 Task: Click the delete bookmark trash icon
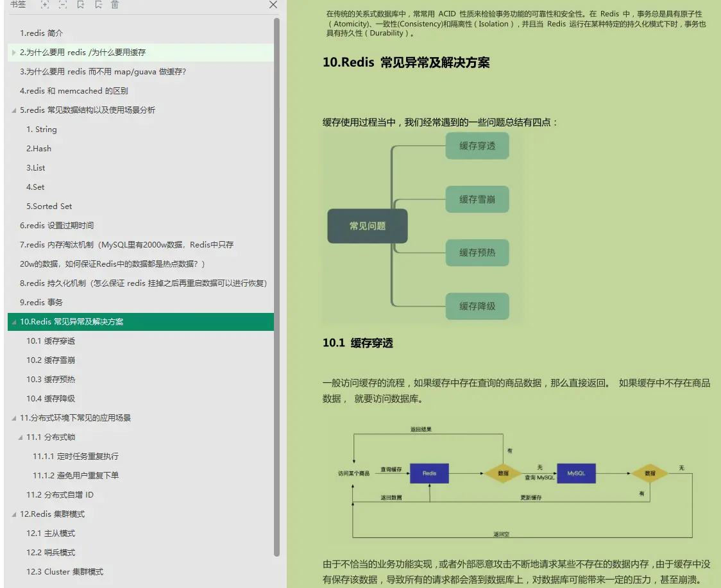pyautogui.click(x=115, y=4)
